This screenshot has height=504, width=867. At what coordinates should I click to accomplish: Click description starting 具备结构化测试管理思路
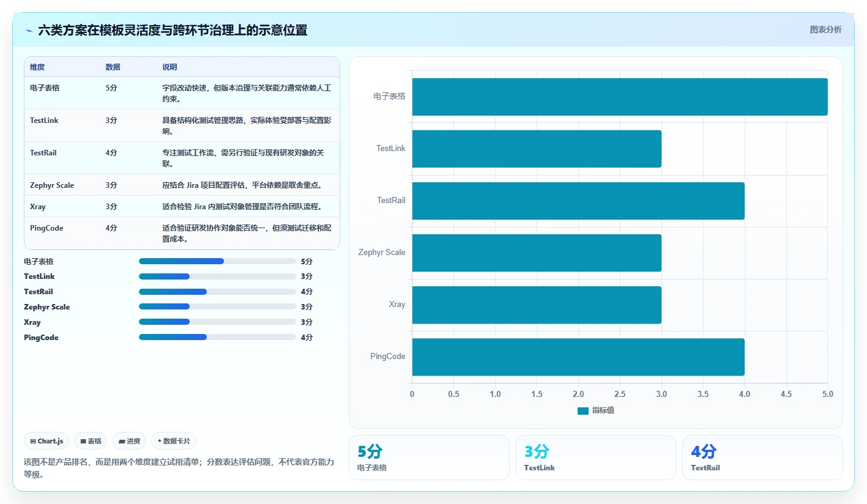click(x=247, y=125)
